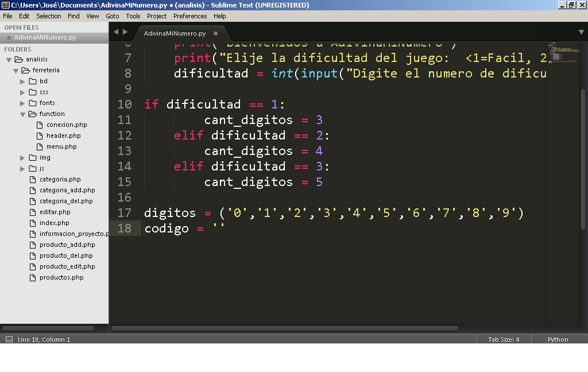Image resolution: width=588 pixels, height=372 pixels.
Task: Click the side bar toggle icon in status bar
Action: (x=9, y=339)
